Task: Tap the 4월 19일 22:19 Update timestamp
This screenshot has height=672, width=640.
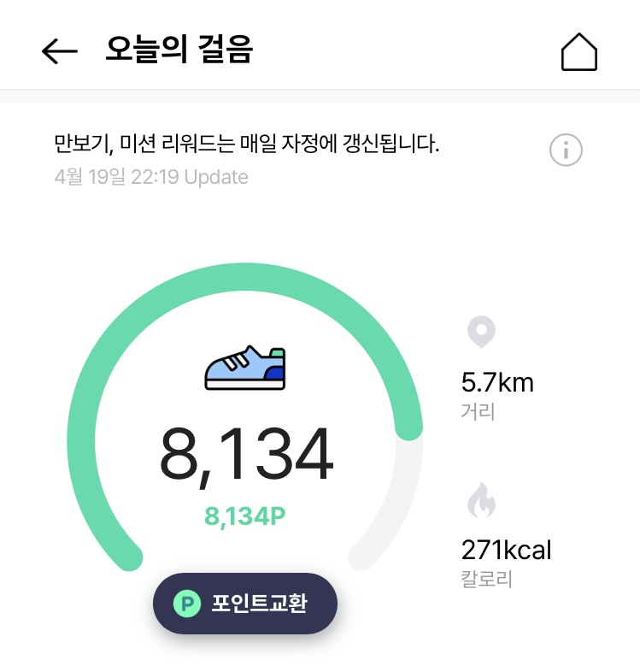Action: 151,177
